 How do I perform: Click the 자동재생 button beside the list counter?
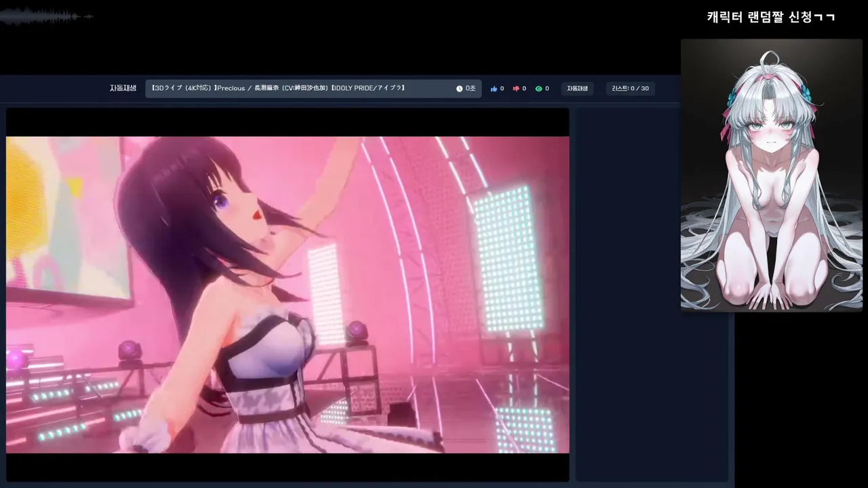(577, 89)
